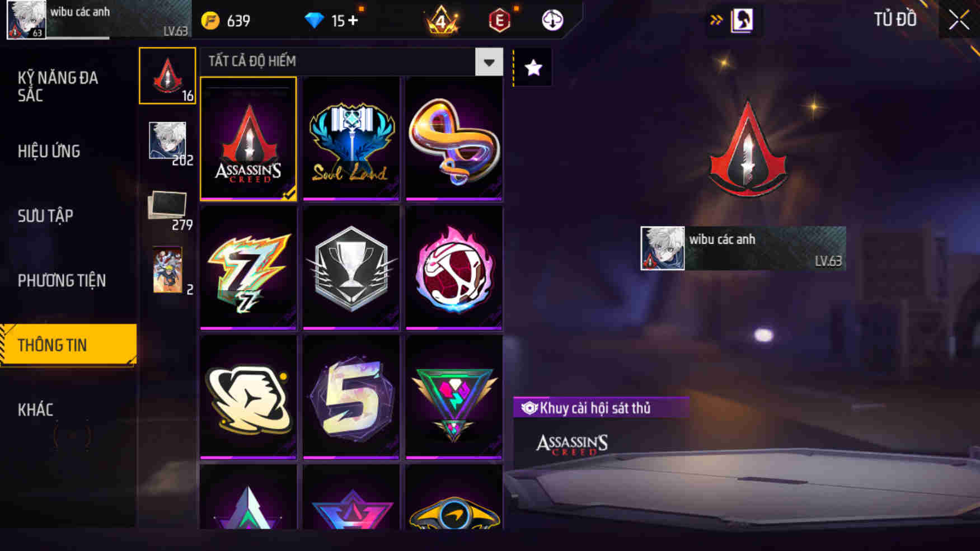Open the Hiệu ứng tab
The width and height of the screenshot is (980, 551).
[x=49, y=151]
